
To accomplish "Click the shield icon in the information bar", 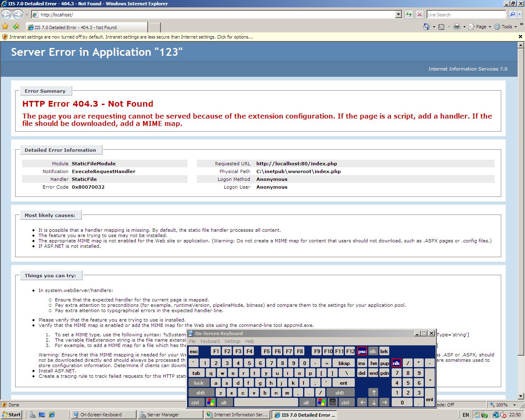I will [x=5, y=37].
